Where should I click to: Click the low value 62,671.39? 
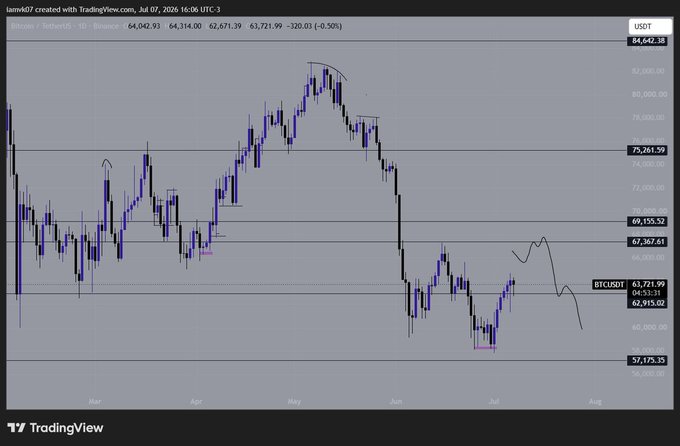[225, 26]
